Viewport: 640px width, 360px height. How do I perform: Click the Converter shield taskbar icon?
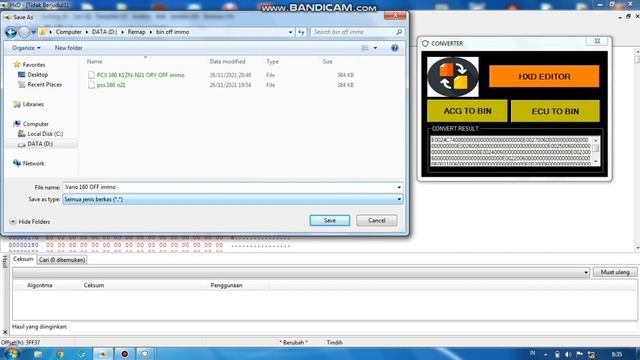click(x=145, y=354)
